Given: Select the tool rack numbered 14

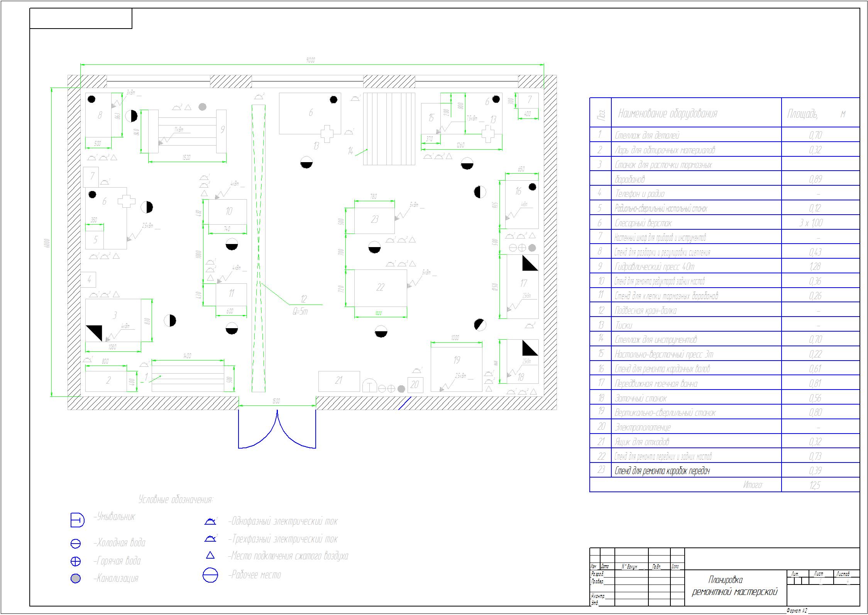Looking at the screenshot, I should pos(389,129).
